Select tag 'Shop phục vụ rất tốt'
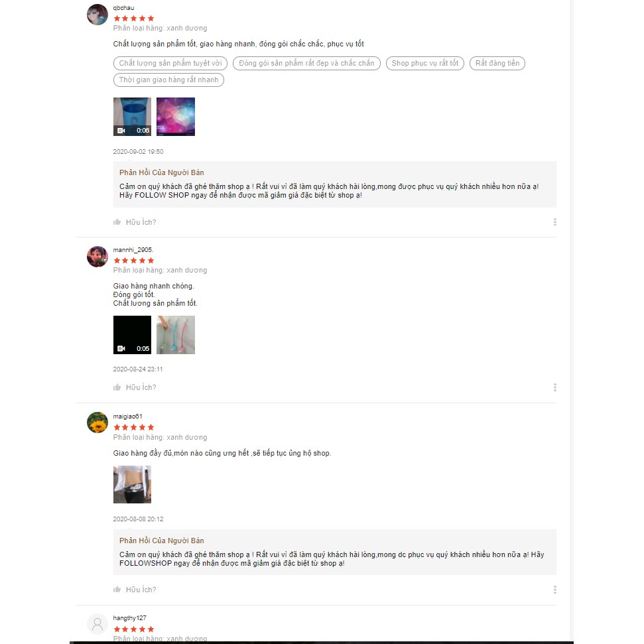Viewport: 644px width, 644px height. [425, 63]
